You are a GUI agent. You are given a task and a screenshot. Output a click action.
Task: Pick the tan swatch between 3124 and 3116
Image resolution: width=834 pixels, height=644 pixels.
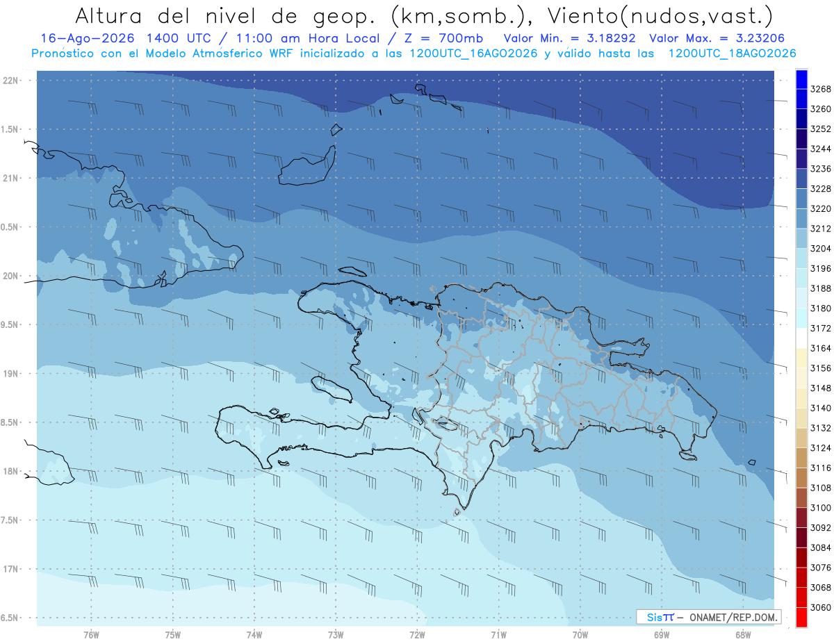(801, 458)
